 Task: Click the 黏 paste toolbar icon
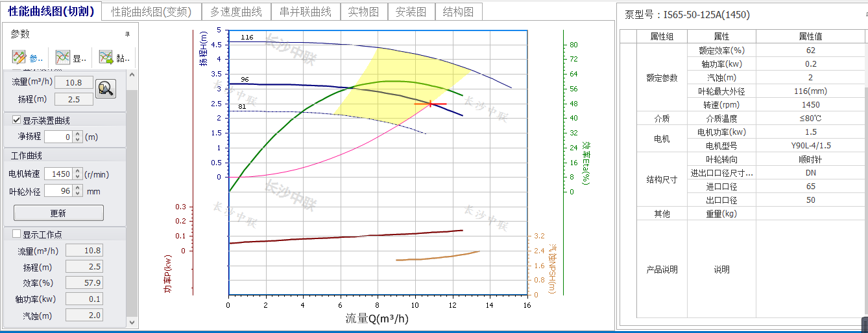point(114,58)
